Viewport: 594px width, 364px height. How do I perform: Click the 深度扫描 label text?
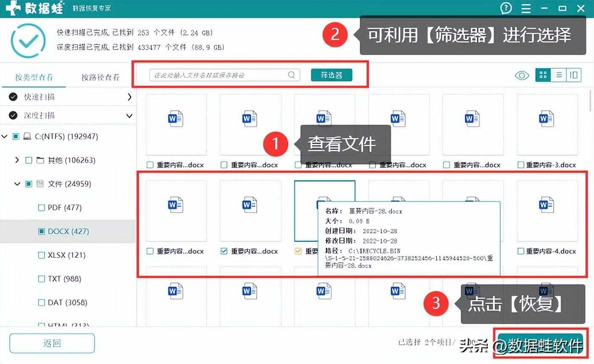click(x=39, y=115)
